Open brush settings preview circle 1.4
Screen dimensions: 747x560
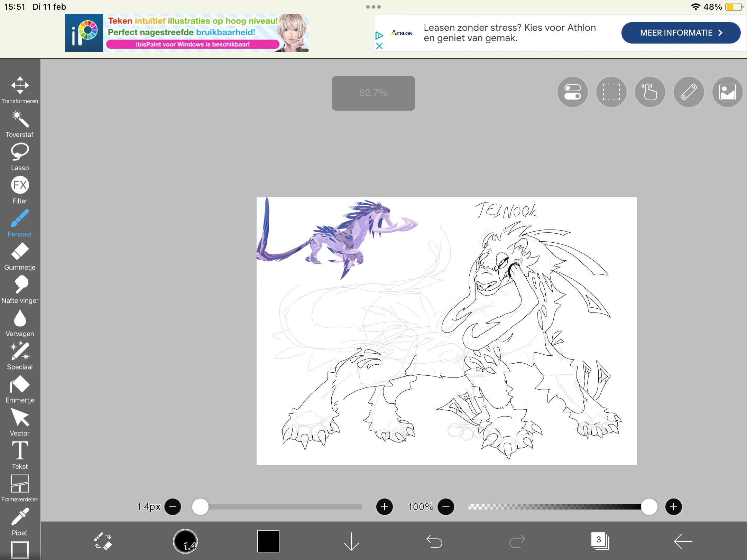185,541
